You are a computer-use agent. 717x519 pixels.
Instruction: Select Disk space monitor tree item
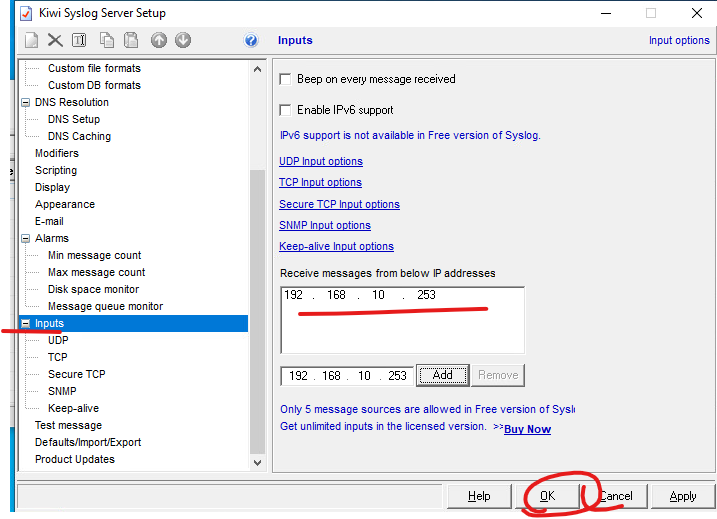click(x=93, y=289)
